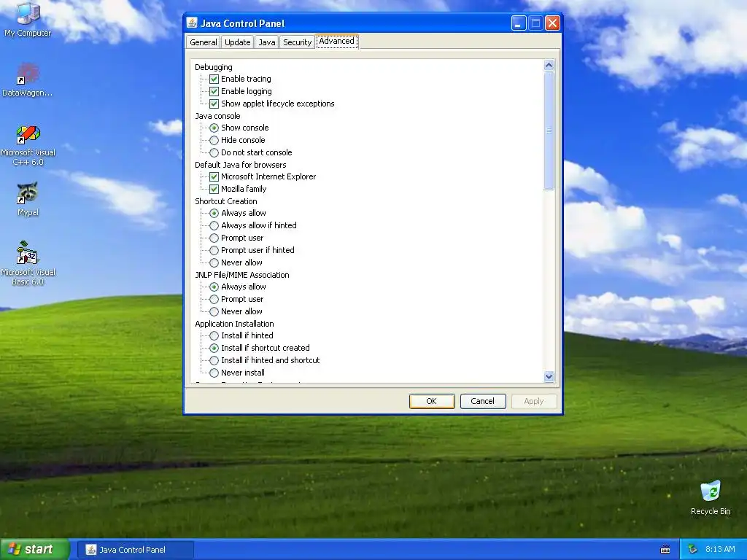Open the Security tab
747x560 pixels.
[298, 42]
